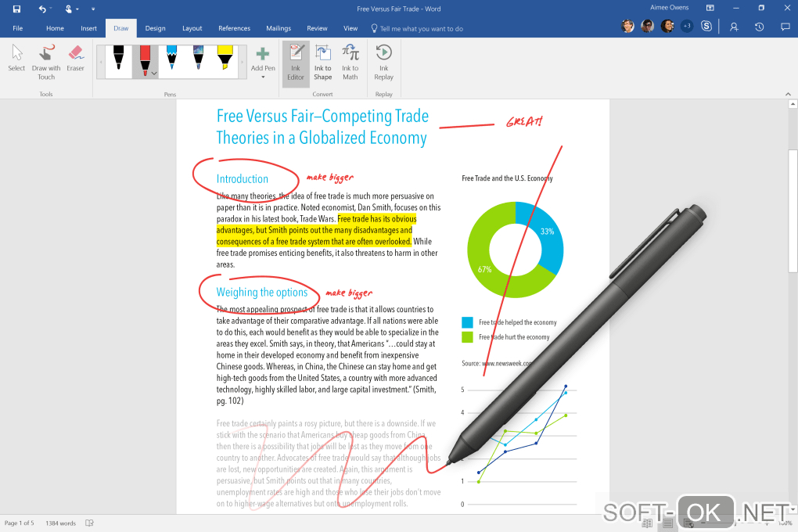
Task: Click Ink to Math
Action: (x=350, y=63)
